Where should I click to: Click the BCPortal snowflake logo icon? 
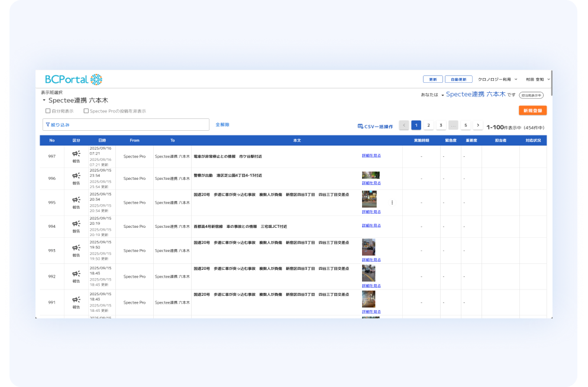96,79
